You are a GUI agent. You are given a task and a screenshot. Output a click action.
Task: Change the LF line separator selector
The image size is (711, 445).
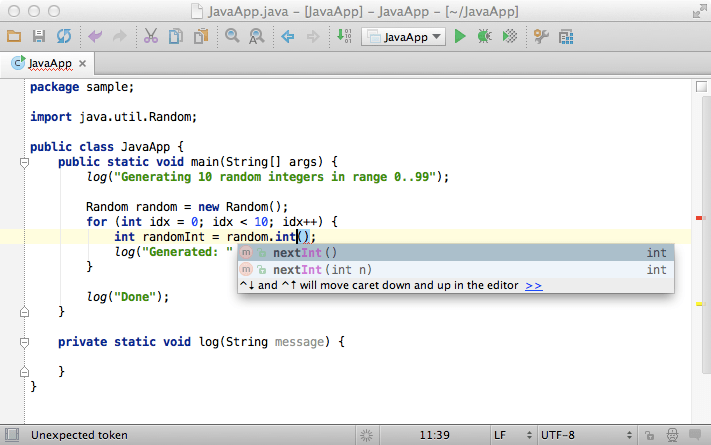[x=513, y=435]
